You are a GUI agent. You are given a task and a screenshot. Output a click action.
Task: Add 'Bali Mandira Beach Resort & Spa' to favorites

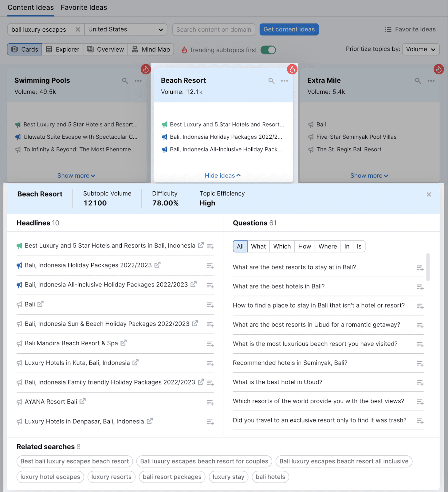pos(210,344)
